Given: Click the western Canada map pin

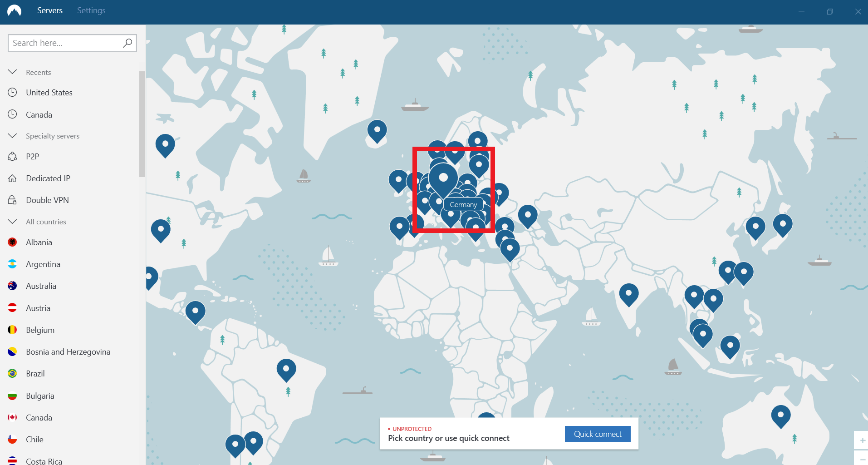Looking at the screenshot, I should pos(165,145).
